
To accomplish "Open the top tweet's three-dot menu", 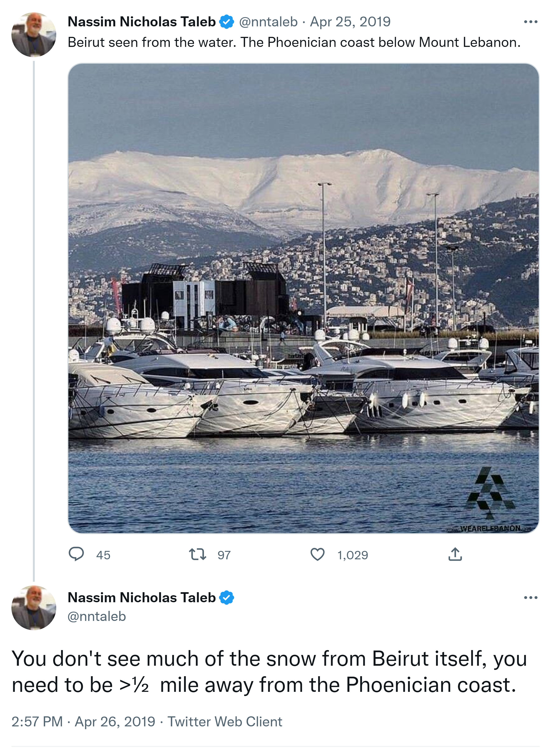I will pos(530,22).
